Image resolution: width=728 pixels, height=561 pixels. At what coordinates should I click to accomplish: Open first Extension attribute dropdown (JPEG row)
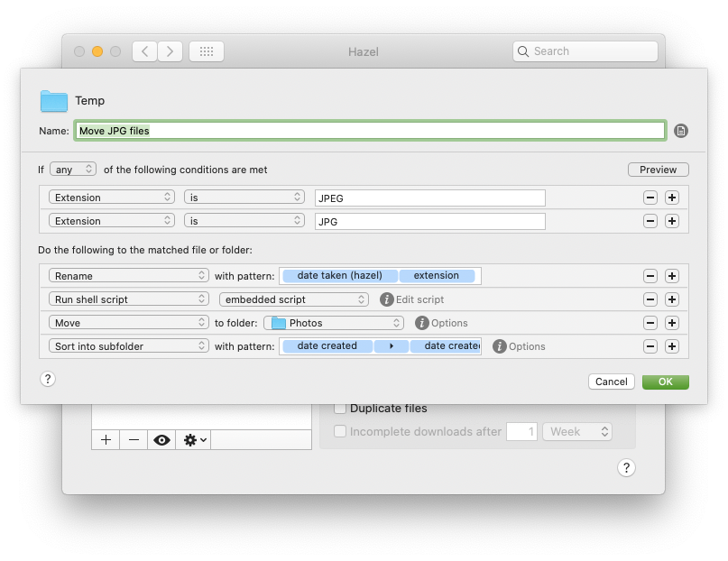click(112, 198)
